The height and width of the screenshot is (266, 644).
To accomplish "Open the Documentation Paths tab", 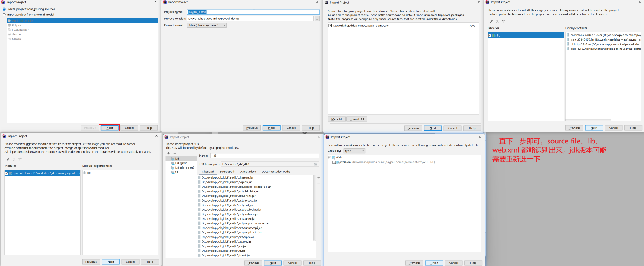I will 276,172.
